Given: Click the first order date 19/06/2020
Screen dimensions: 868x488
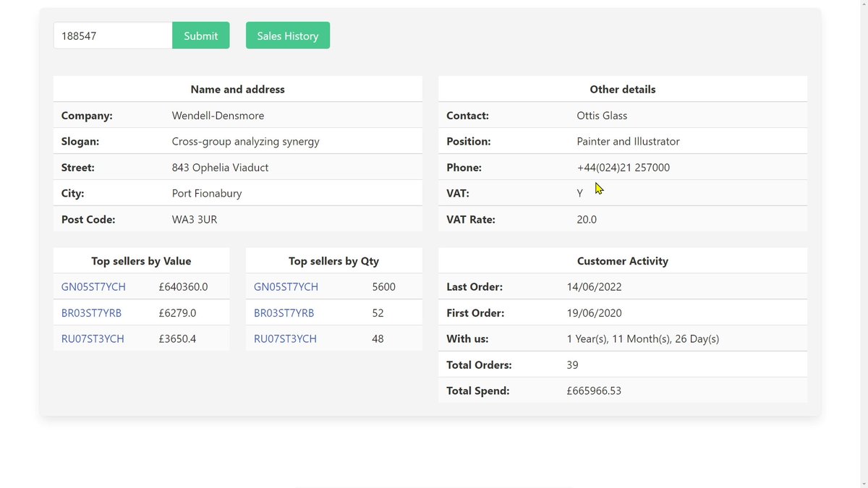Looking at the screenshot, I should click(594, 313).
